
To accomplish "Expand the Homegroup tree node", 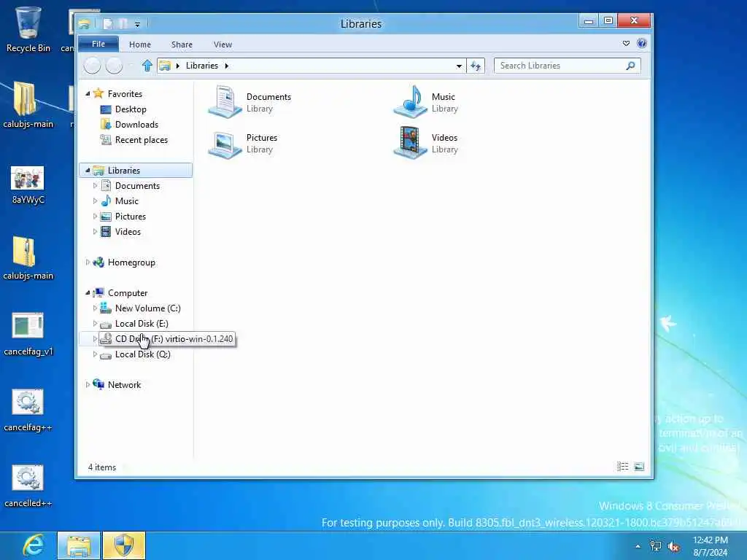I will 88,262.
